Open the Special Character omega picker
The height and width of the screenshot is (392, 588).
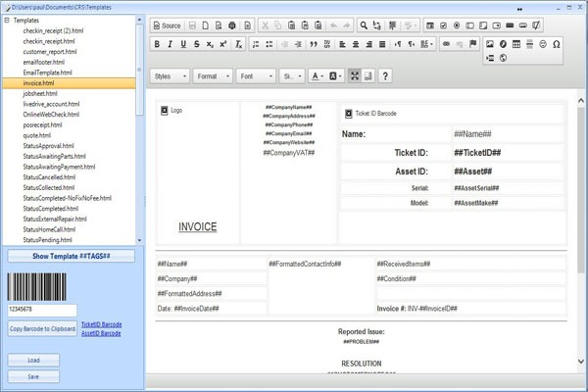[556, 44]
